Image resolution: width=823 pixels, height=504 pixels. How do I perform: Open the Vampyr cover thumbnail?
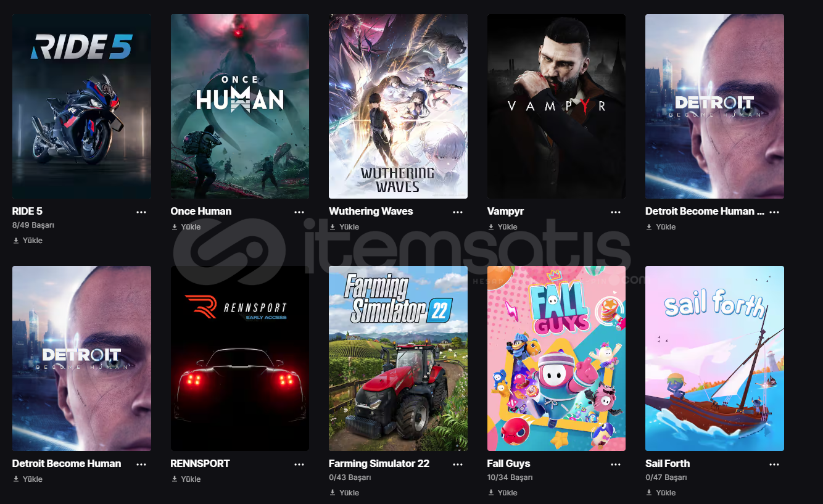click(x=556, y=106)
